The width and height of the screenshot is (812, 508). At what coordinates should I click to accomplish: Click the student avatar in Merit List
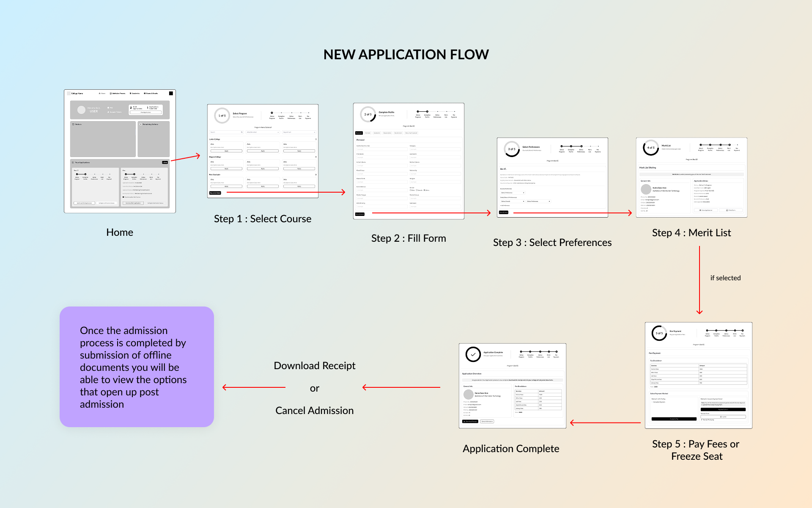click(x=646, y=189)
